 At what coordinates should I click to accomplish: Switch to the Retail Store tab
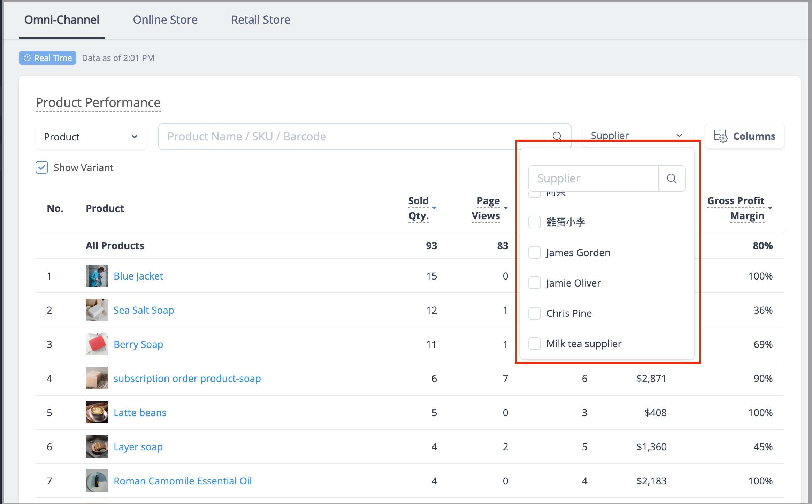[x=261, y=20]
